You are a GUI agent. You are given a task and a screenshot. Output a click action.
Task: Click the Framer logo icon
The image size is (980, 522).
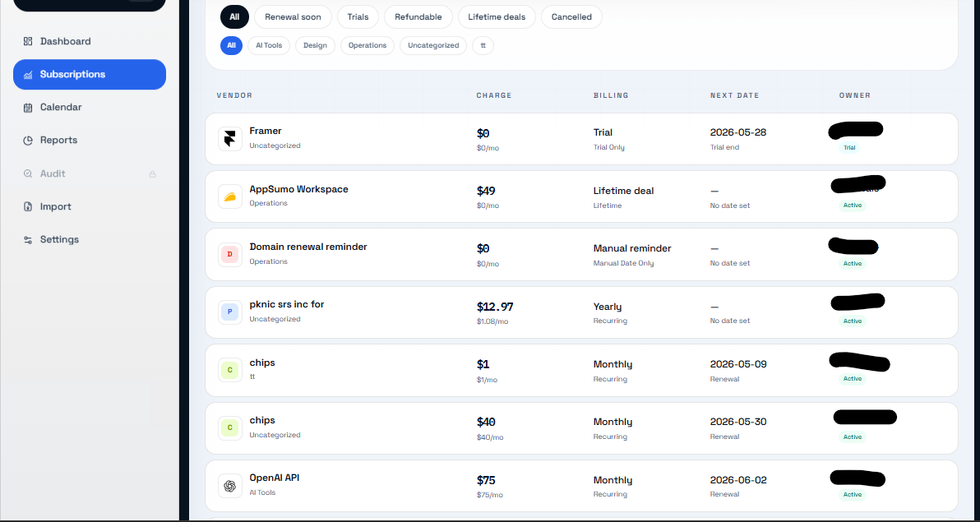(230, 139)
